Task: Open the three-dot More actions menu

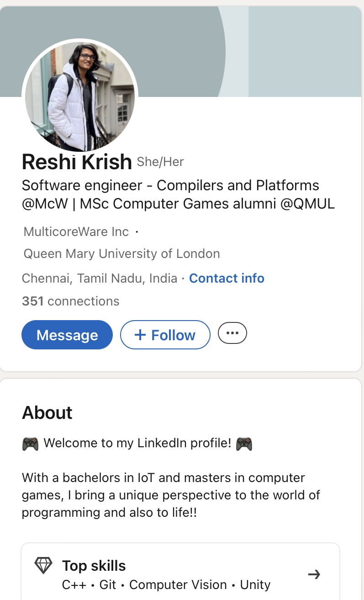Action: point(232,333)
